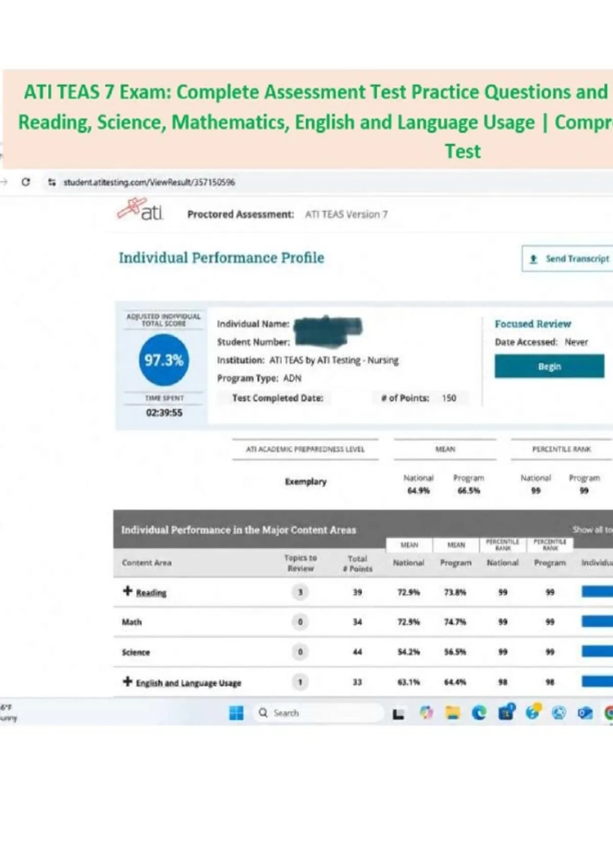The width and height of the screenshot is (613, 868).
Task: Click the site info icon beside the URL
Action: [52, 182]
